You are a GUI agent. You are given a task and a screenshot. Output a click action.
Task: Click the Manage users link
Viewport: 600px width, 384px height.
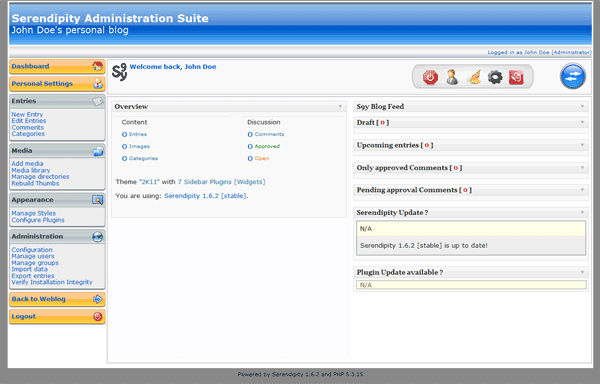coord(33,256)
